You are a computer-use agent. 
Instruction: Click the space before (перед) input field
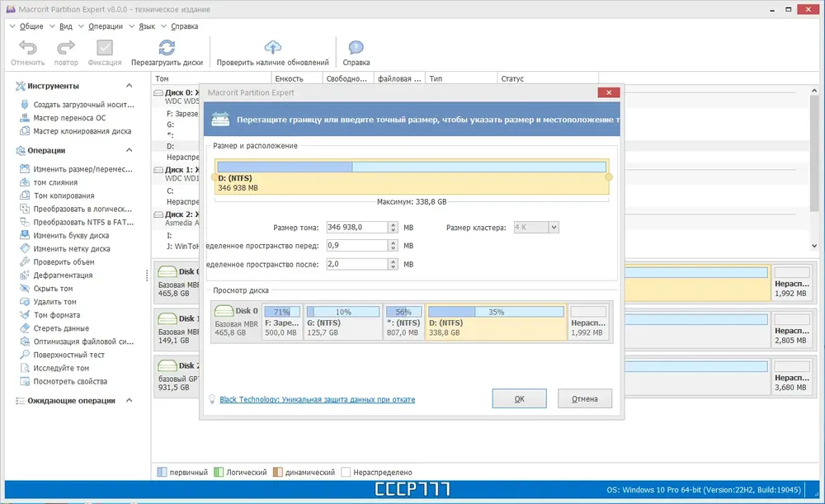[x=357, y=246]
